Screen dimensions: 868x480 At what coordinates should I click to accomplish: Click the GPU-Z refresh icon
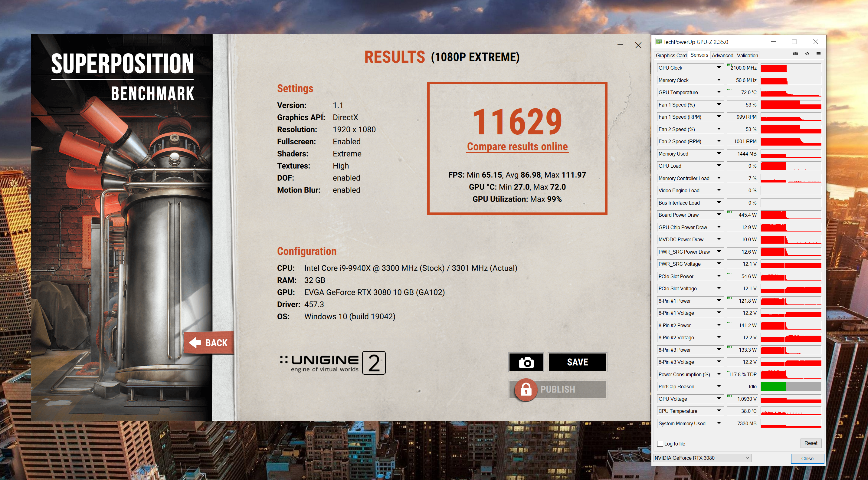pyautogui.click(x=807, y=54)
